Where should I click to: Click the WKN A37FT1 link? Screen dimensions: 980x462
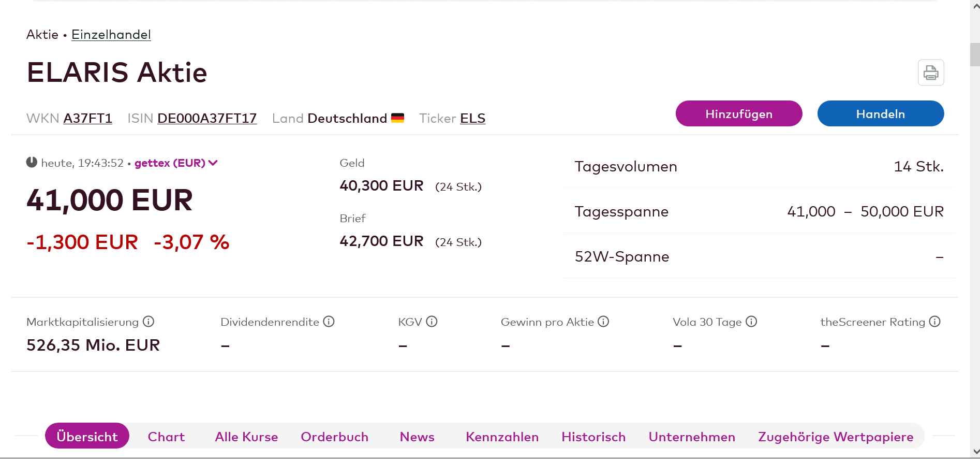[87, 119]
